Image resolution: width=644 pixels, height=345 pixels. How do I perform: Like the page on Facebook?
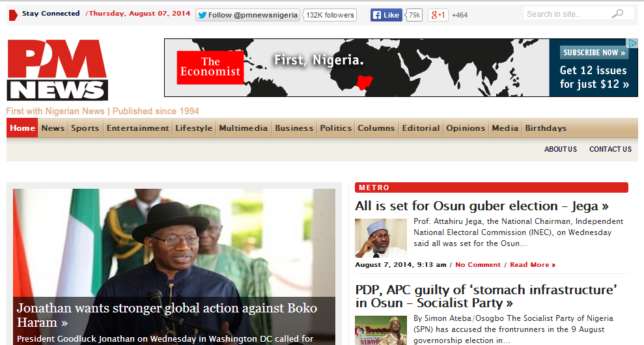(386, 15)
